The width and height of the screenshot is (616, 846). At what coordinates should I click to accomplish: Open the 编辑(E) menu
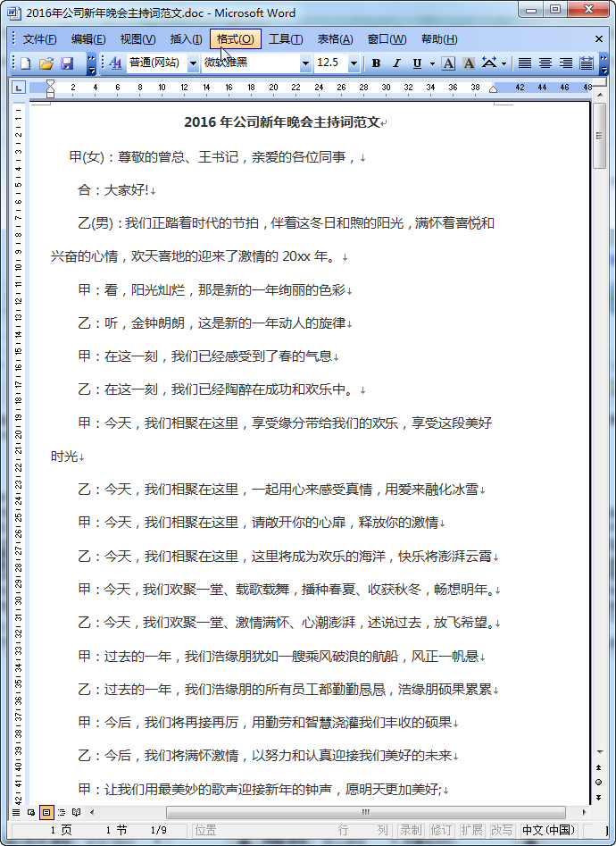point(88,39)
